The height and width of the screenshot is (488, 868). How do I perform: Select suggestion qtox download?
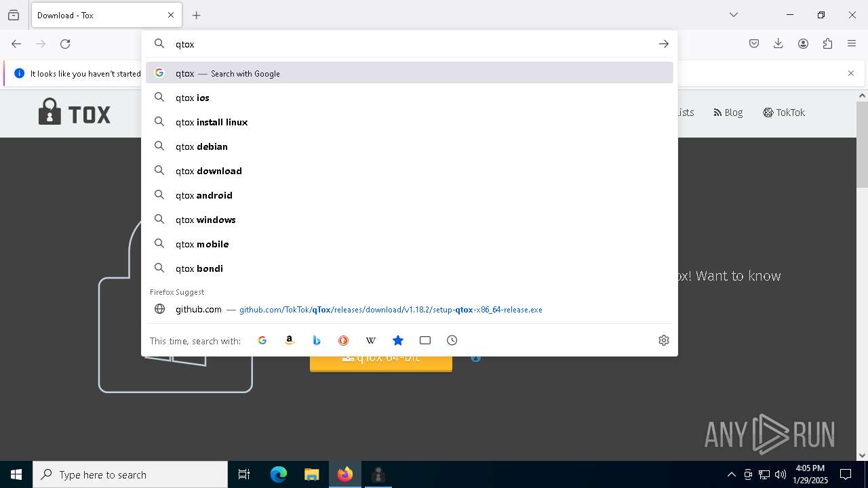(x=410, y=171)
